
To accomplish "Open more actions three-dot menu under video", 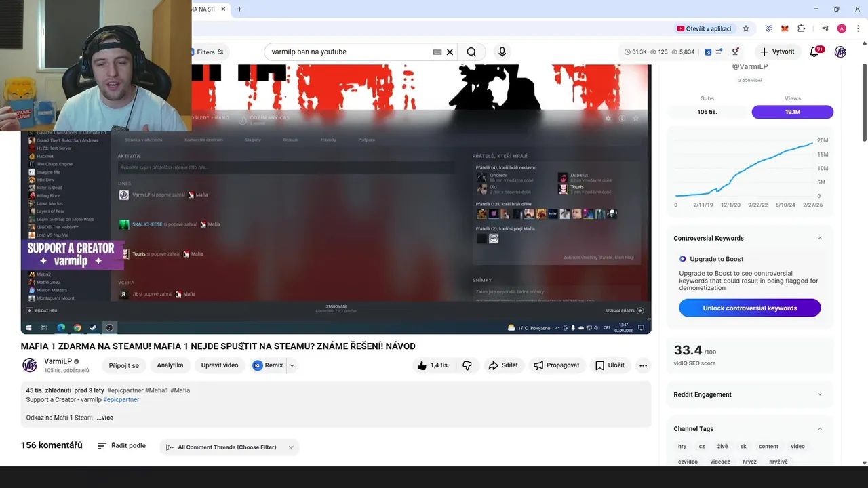I will pyautogui.click(x=643, y=365).
